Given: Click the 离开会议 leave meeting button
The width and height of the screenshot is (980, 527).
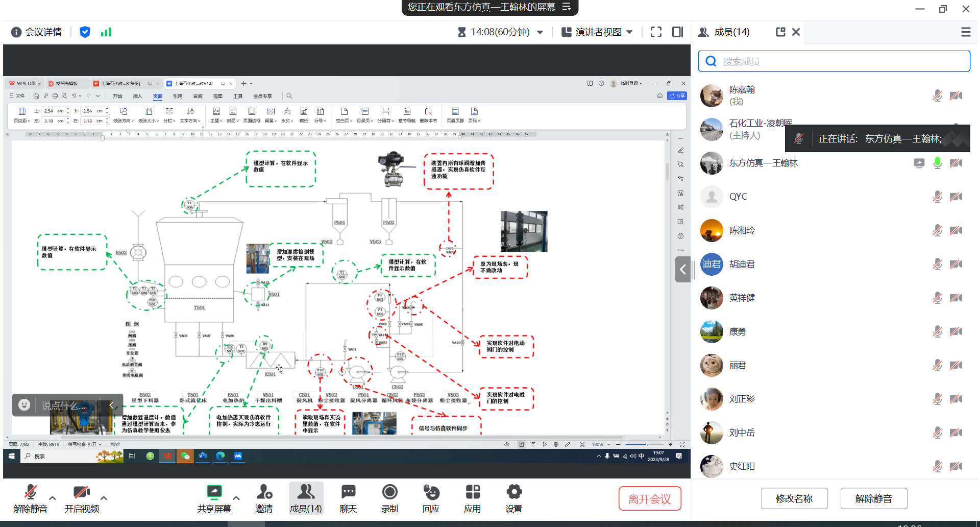Looking at the screenshot, I should pos(650,498).
